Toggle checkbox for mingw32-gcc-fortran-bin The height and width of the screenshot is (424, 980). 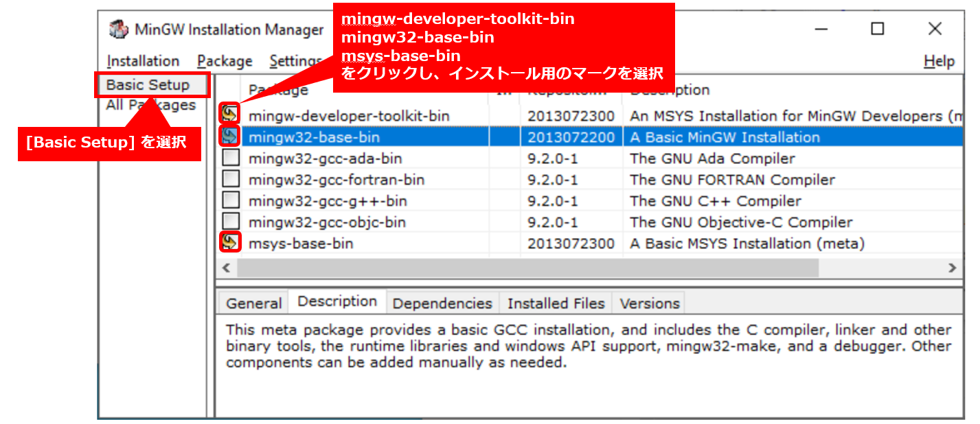coord(231,179)
